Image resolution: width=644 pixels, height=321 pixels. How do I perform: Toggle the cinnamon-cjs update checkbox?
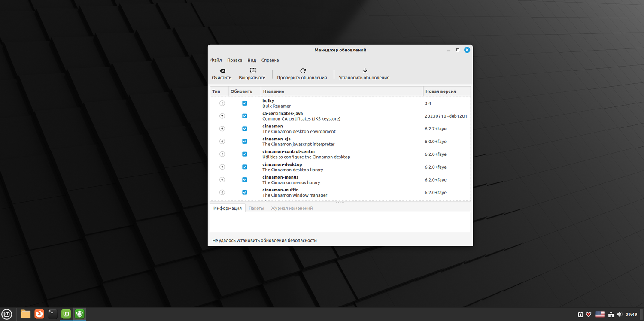click(245, 142)
